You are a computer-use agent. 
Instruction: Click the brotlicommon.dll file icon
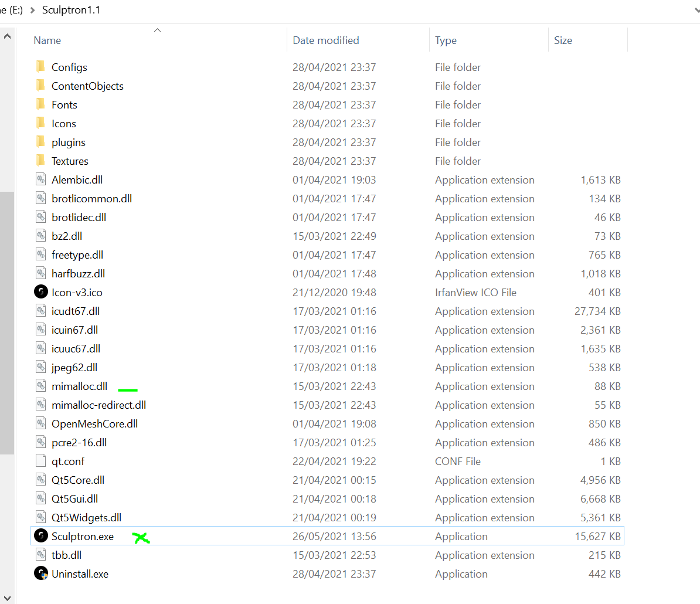(x=40, y=198)
